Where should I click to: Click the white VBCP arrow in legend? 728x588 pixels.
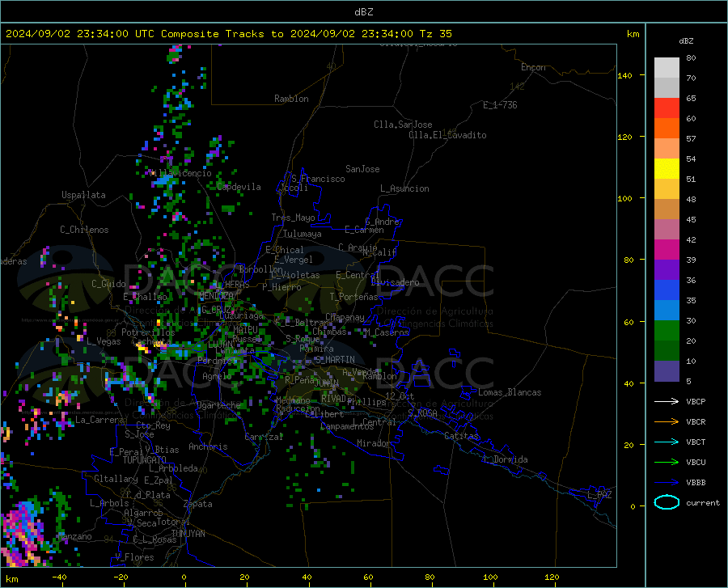click(x=667, y=401)
